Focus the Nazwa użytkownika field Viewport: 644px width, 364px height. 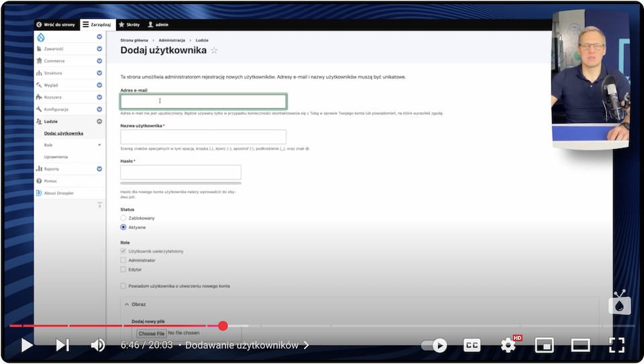[x=203, y=136]
